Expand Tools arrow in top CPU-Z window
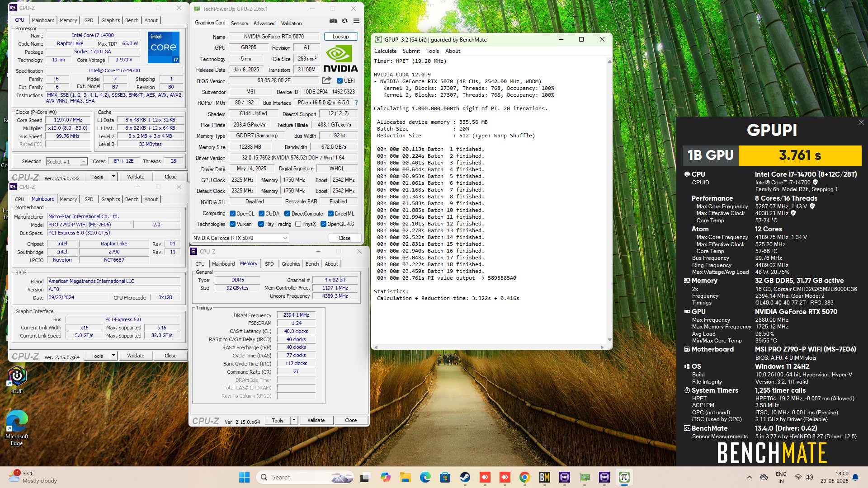 point(113,177)
